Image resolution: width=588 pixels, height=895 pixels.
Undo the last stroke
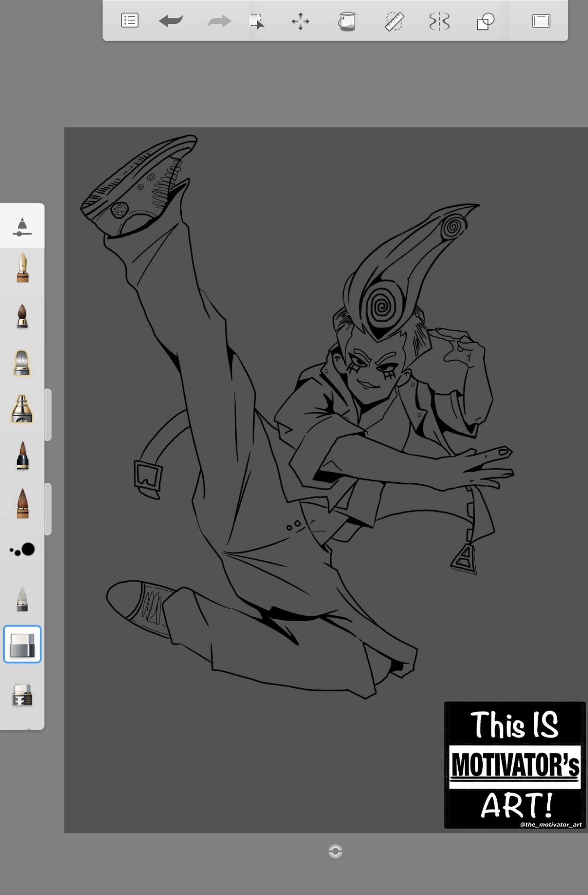(x=171, y=21)
